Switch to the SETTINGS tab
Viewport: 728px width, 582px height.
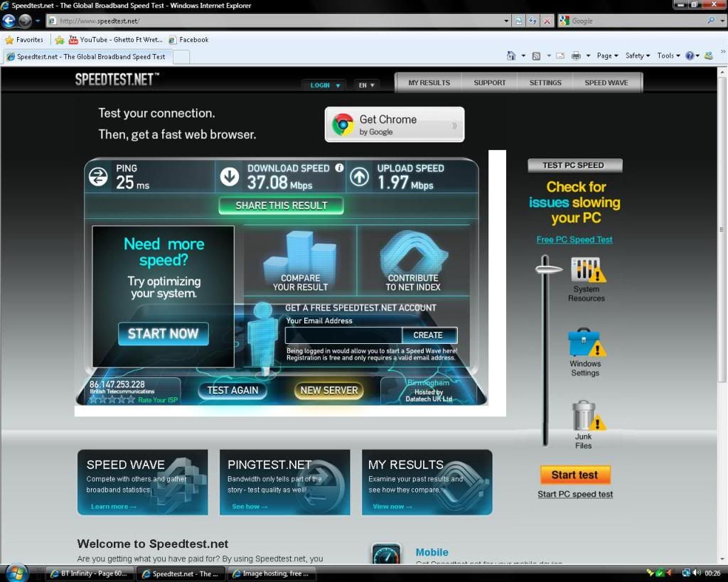point(545,83)
